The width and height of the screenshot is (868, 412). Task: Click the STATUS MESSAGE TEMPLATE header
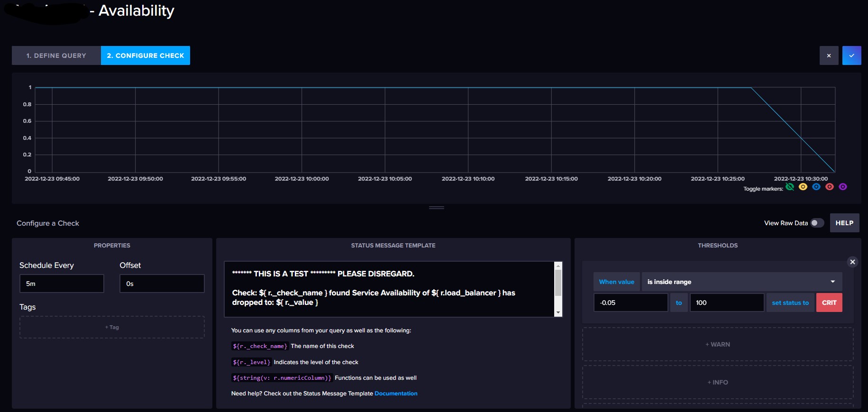pos(393,246)
